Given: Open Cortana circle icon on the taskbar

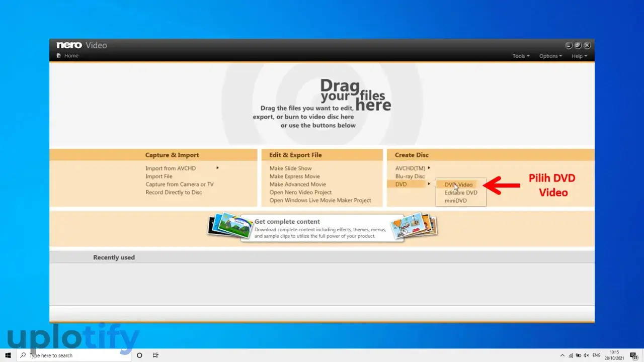Looking at the screenshot, I should (139, 355).
